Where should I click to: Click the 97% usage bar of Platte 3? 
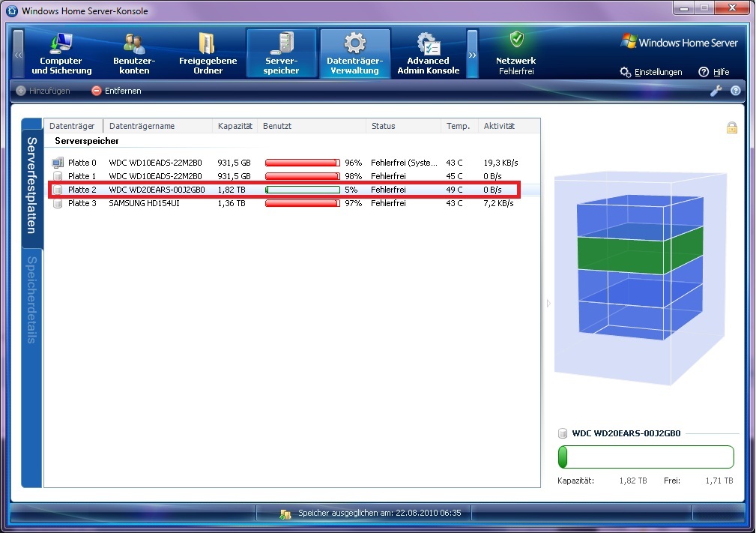coord(302,203)
